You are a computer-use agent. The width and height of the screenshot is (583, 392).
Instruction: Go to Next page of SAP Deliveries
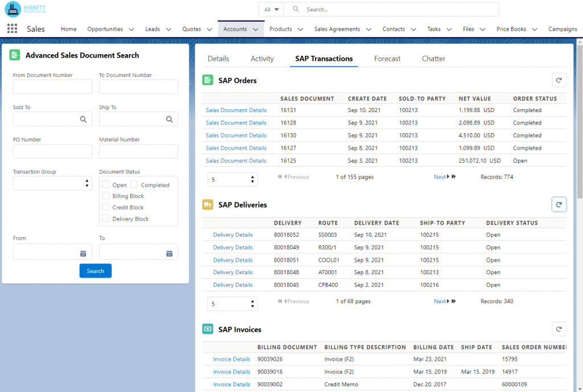pyautogui.click(x=441, y=301)
